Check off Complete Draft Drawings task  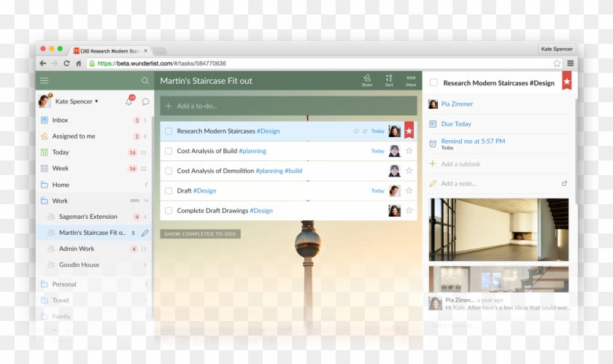169,211
